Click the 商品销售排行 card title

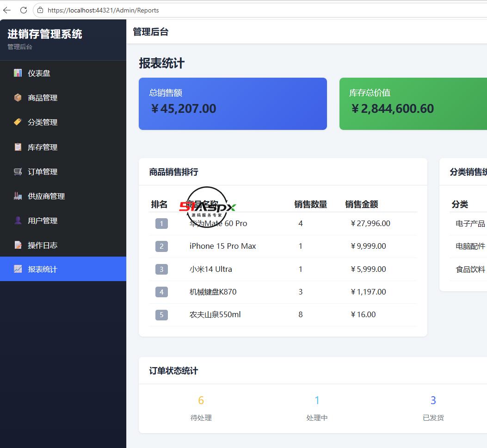(173, 172)
